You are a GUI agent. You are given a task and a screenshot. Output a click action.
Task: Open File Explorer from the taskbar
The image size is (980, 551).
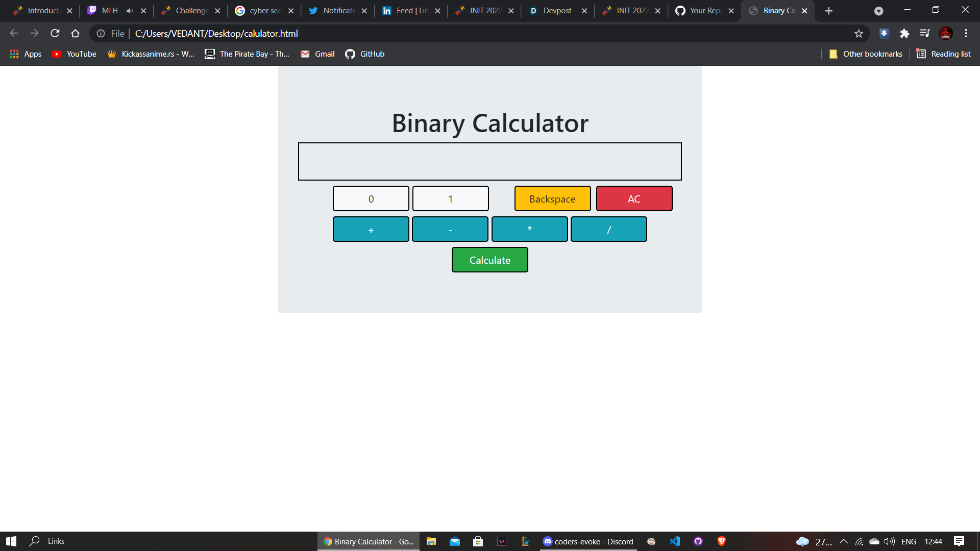point(431,541)
